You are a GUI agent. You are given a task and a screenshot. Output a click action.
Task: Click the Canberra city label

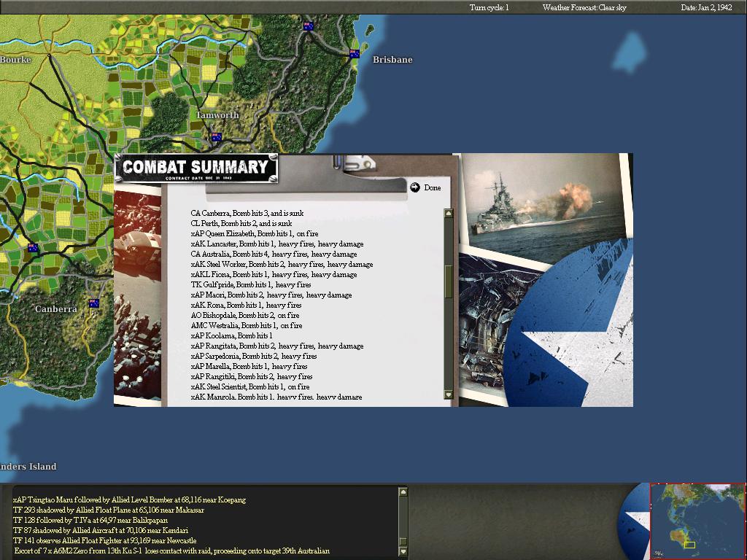pyautogui.click(x=56, y=308)
